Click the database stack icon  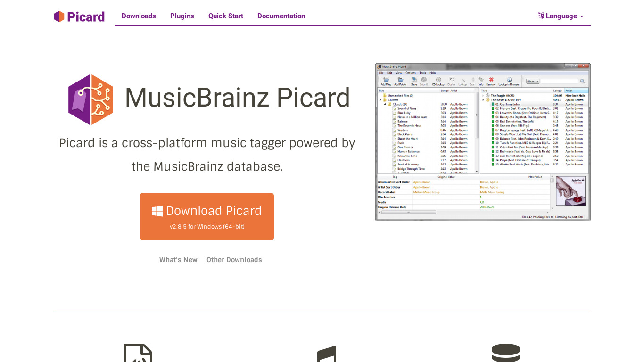click(x=506, y=353)
